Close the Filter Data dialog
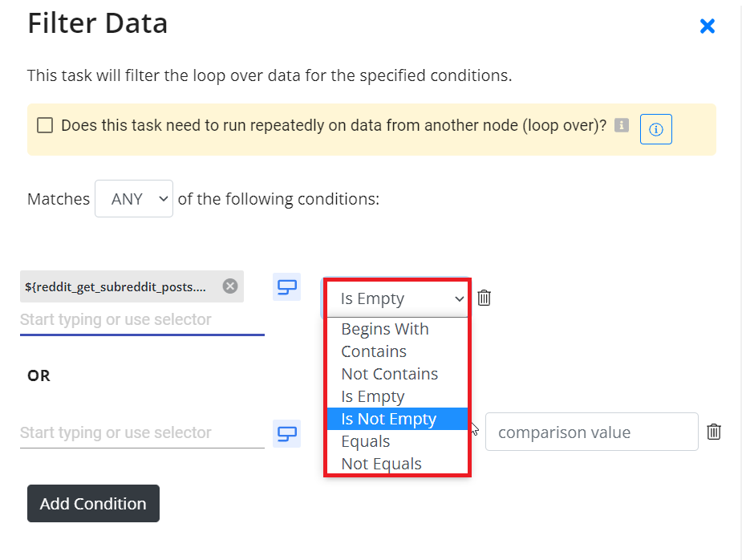This screenshot has width=742, height=560. (x=707, y=26)
